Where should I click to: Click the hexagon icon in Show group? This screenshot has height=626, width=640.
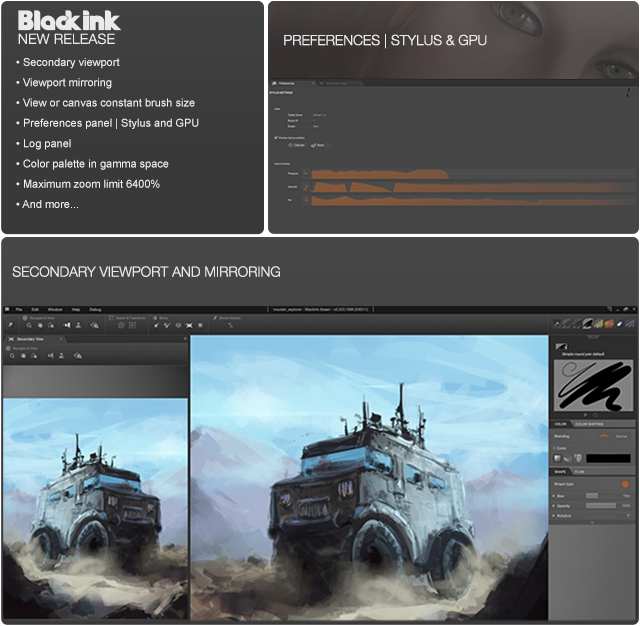[178, 325]
